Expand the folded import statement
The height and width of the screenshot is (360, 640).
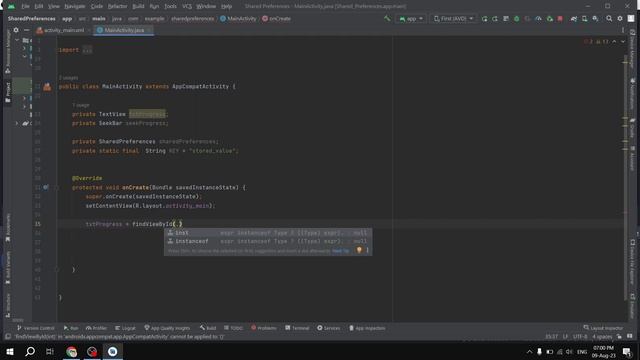tap(87, 50)
